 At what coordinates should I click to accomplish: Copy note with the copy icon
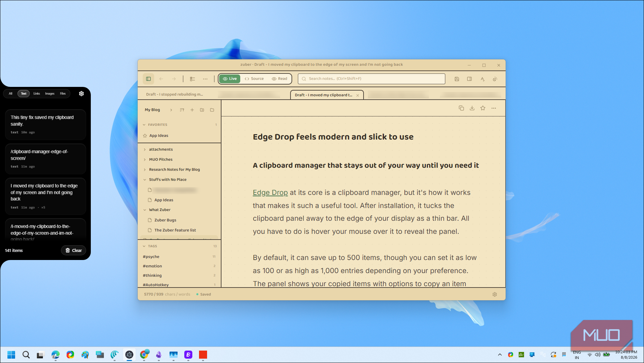(461, 108)
